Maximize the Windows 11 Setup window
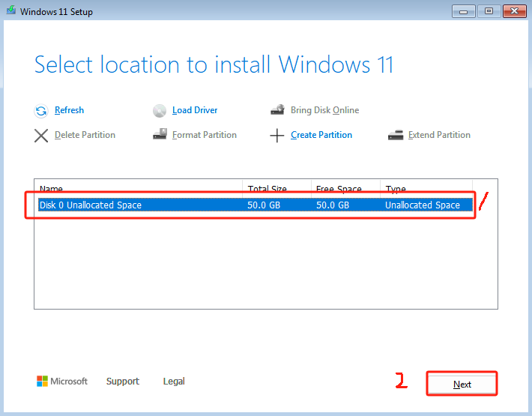This screenshot has height=416, width=532. tap(489, 11)
